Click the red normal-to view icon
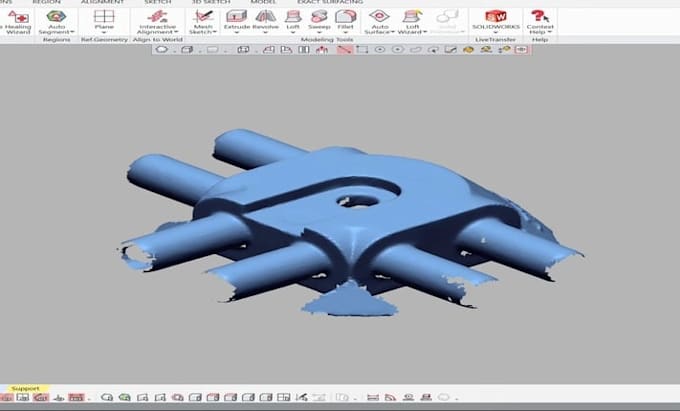Viewport: 680px width, 411px height. pyautogui.click(x=322, y=49)
